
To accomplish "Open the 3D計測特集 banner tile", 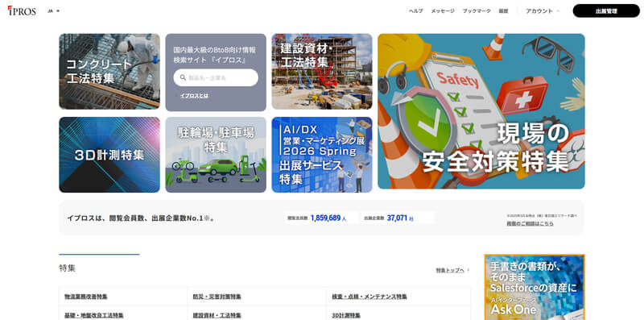I will point(109,155).
